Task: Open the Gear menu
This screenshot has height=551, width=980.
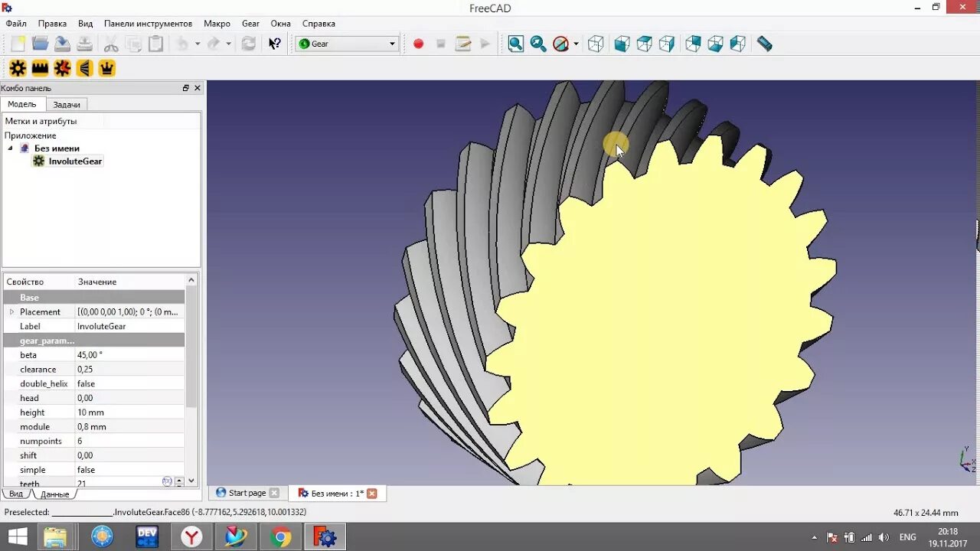Action: [x=251, y=24]
